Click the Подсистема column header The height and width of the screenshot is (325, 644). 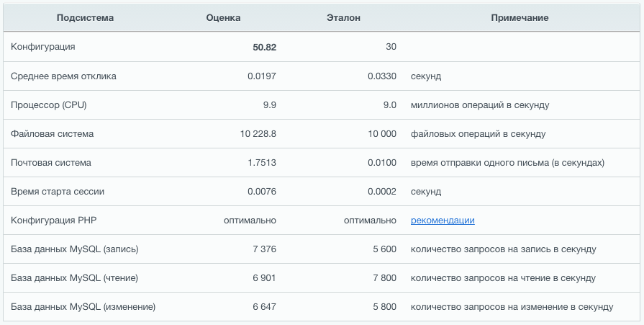pos(85,17)
